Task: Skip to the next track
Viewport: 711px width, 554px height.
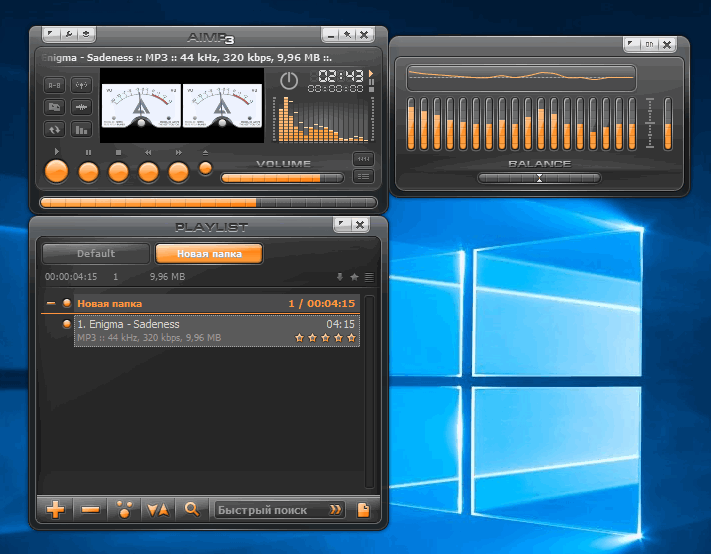Action: click(178, 171)
